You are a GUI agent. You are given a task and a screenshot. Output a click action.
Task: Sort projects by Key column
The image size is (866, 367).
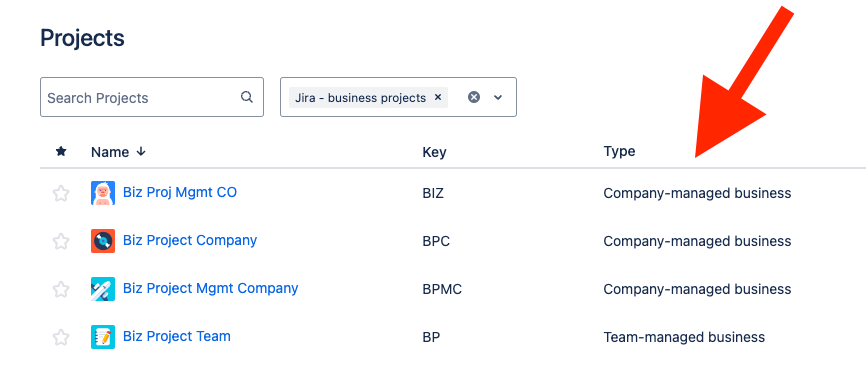pyautogui.click(x=434, y=152)
